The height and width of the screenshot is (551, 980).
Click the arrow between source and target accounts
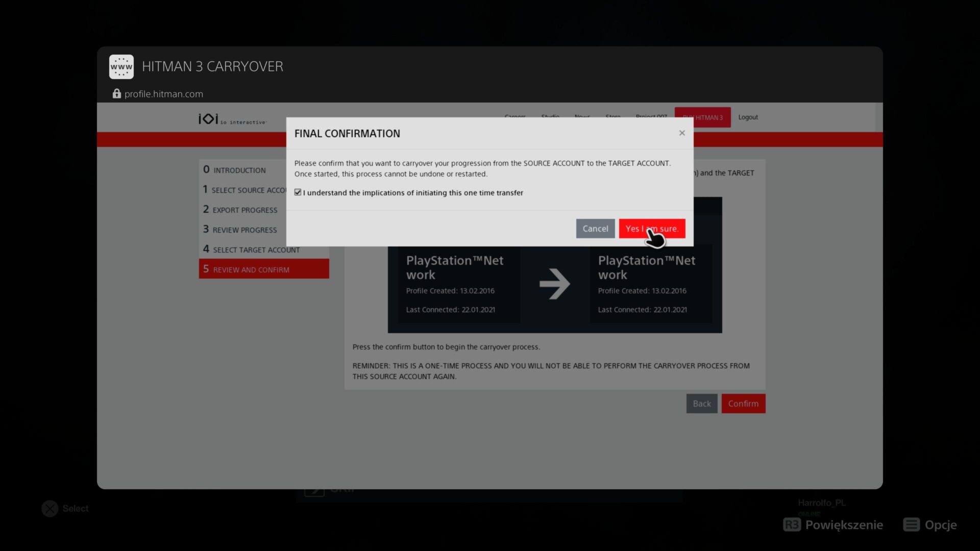554,284
